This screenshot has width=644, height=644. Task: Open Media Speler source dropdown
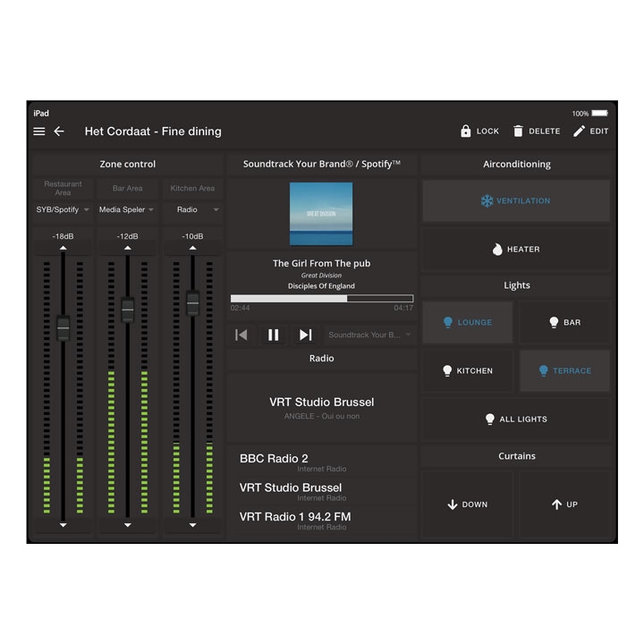click(128, 210)
